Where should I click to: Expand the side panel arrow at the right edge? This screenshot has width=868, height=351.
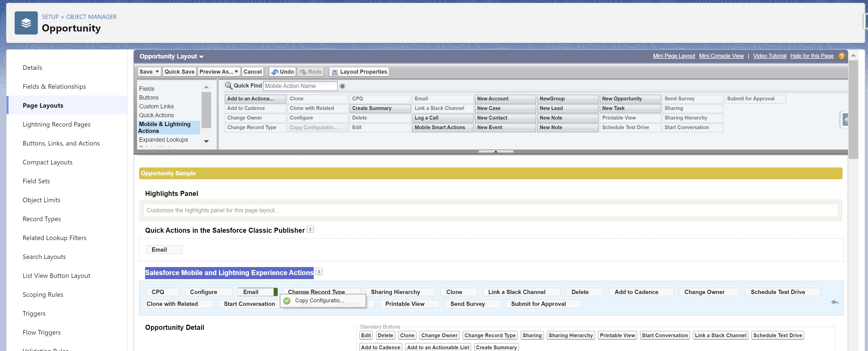click(845, 120)
